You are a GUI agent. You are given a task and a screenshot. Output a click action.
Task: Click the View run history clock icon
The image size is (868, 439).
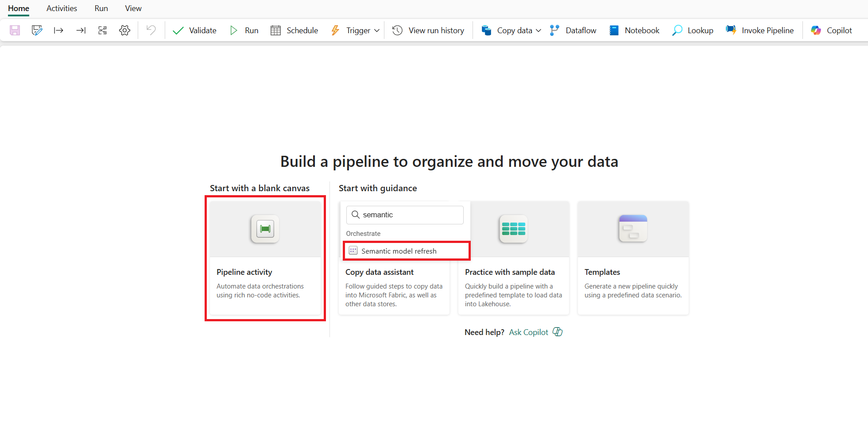click(397, 30)
